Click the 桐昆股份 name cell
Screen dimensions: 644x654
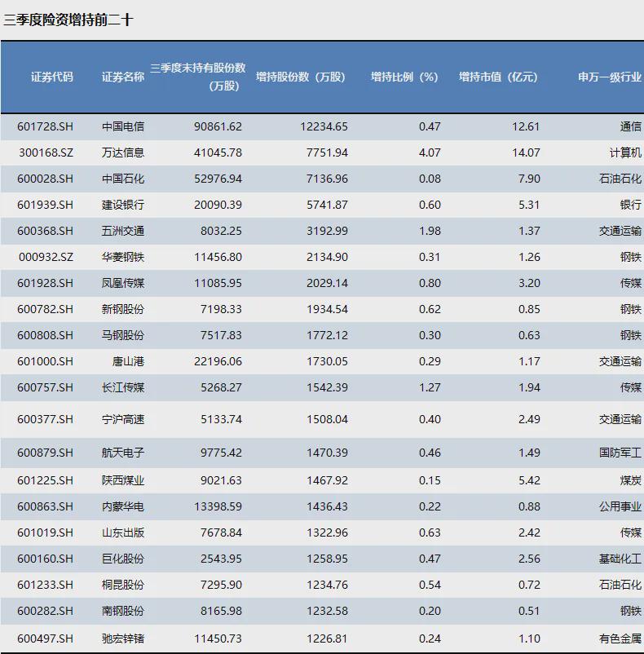tap(123, 585)
